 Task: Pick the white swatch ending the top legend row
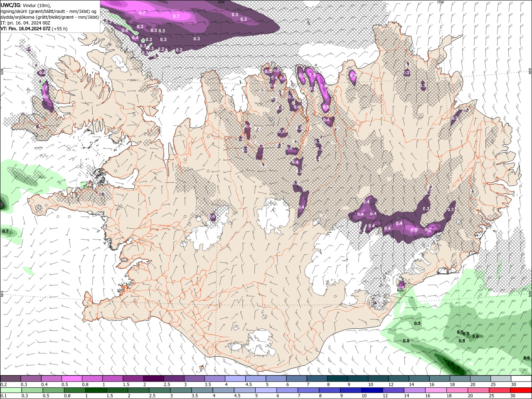[x=521, y=379]
